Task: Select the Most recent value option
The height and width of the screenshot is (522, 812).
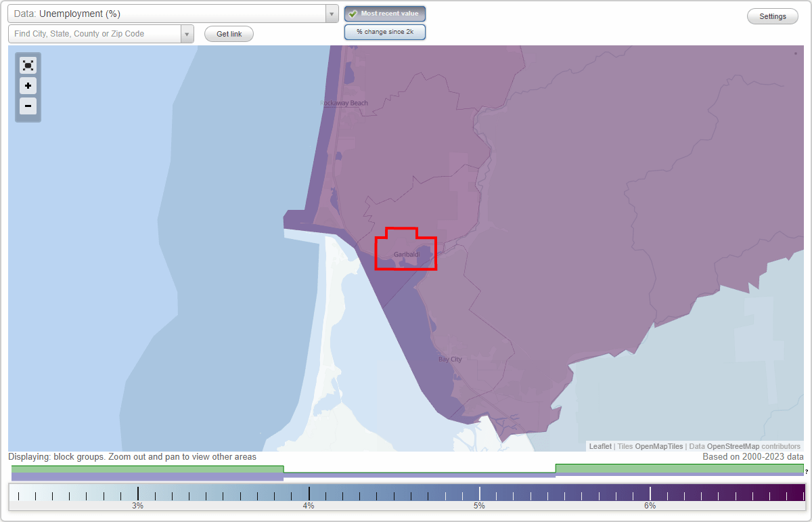Action: click(x=385, y=14)
